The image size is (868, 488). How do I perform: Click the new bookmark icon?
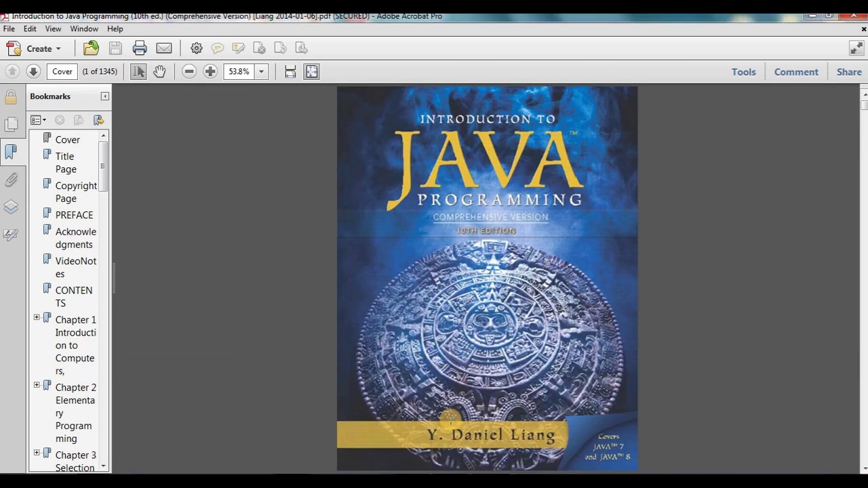[79, 120]
